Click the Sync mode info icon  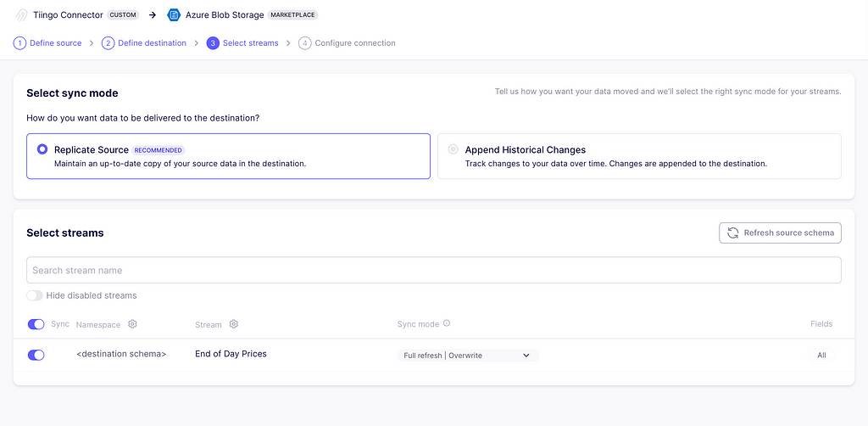[447, 323]
